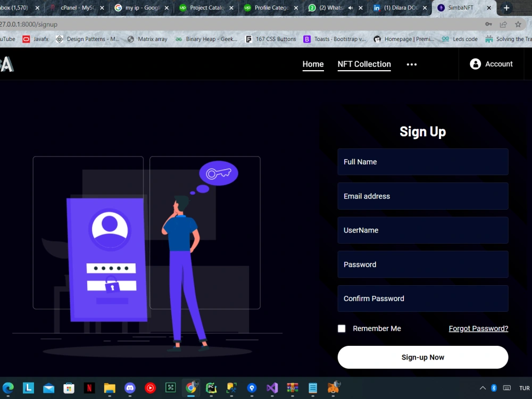Open Microsoft Edge from the taskbar

8,387
